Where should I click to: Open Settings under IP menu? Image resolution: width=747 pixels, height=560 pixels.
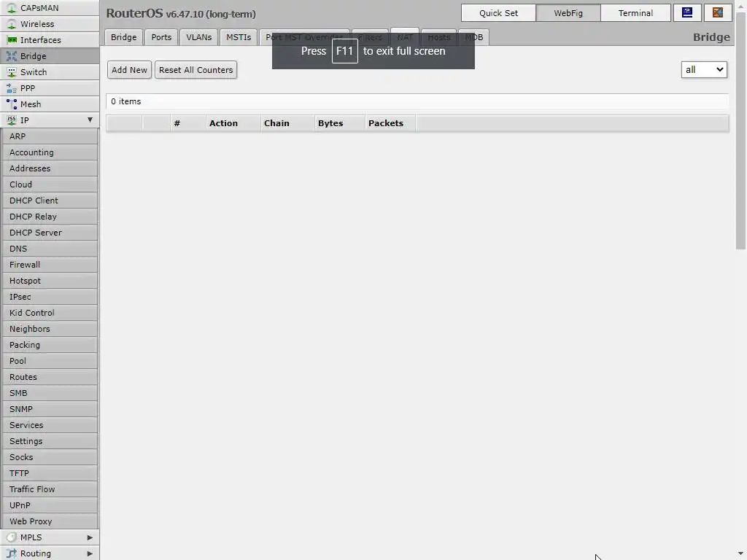pyautogui.click(x=50, y=441)
